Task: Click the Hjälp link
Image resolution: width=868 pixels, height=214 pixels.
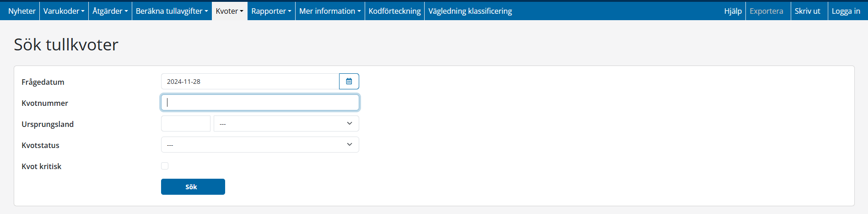Action: [733, 11]
